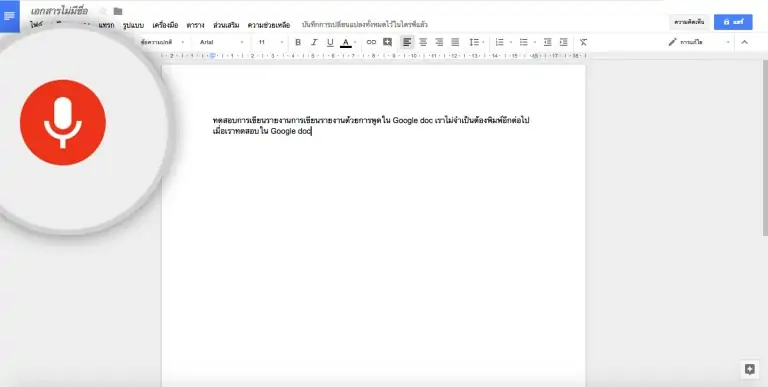Open numbered list style dropdown arrow
Image resolution: width=768 pixels, height=387 pixels.
(x=511, y=43)
